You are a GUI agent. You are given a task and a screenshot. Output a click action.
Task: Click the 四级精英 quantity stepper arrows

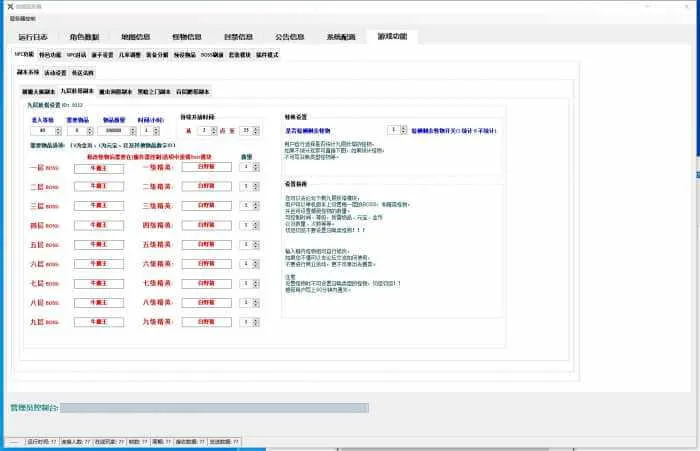tap(256, 225)
